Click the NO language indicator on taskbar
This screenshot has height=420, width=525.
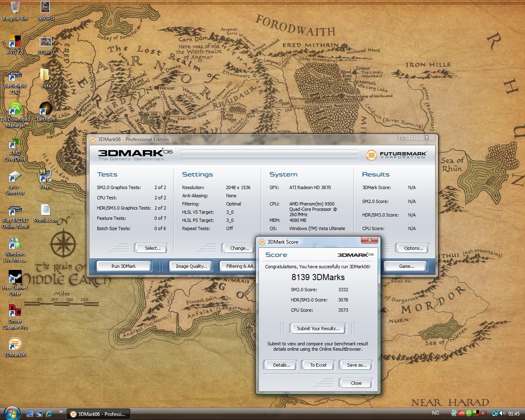(x=436, y=413)
